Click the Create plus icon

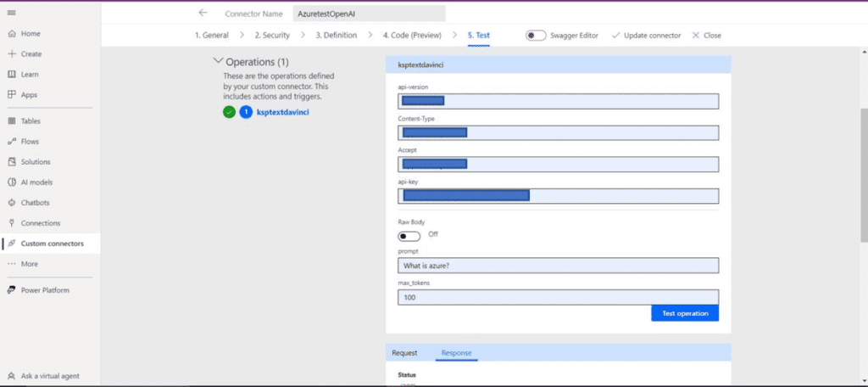pos(12,54)
